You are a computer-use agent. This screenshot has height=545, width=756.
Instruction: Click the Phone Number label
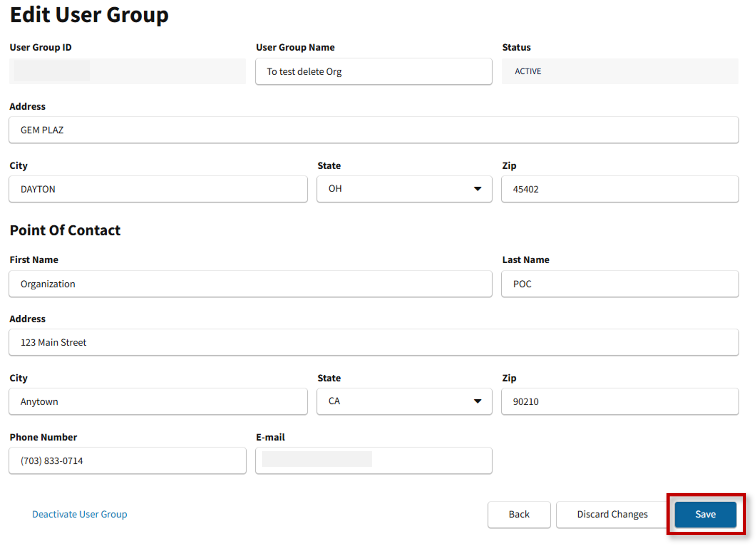point(43,437)
